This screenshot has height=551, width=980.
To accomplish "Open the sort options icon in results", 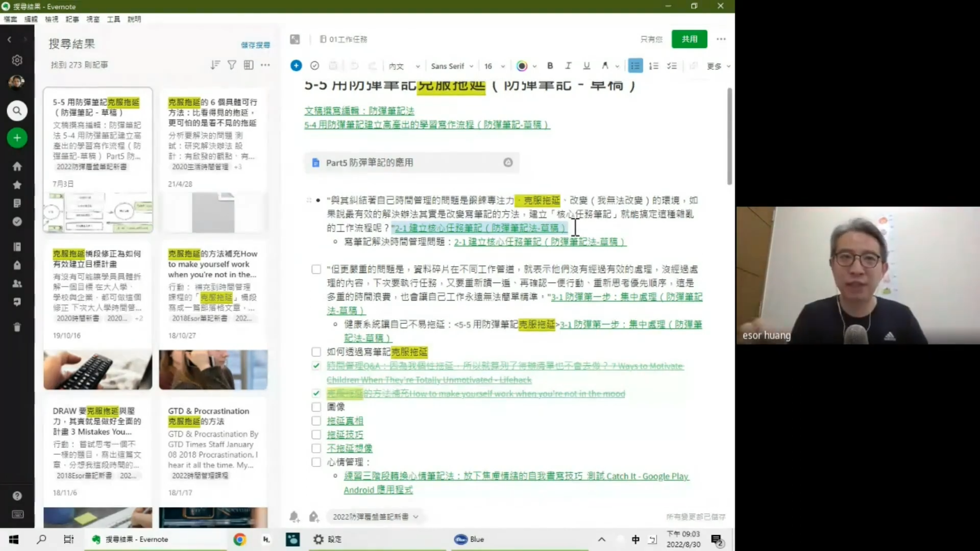I will click(x=215, y=65).
